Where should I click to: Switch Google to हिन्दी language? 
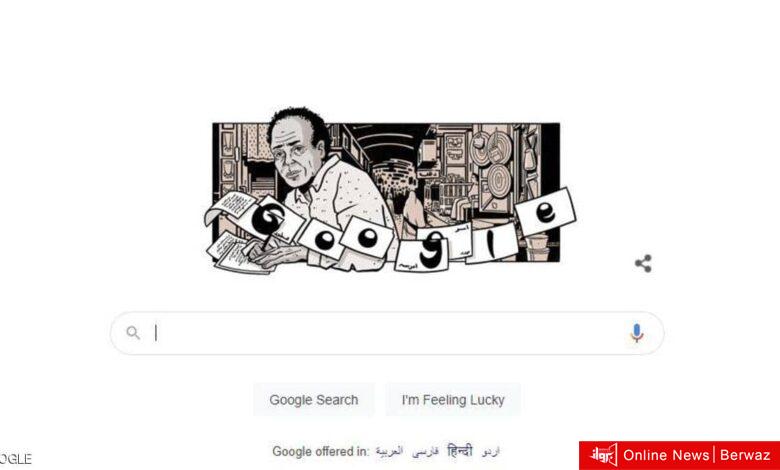pos(460,451)
